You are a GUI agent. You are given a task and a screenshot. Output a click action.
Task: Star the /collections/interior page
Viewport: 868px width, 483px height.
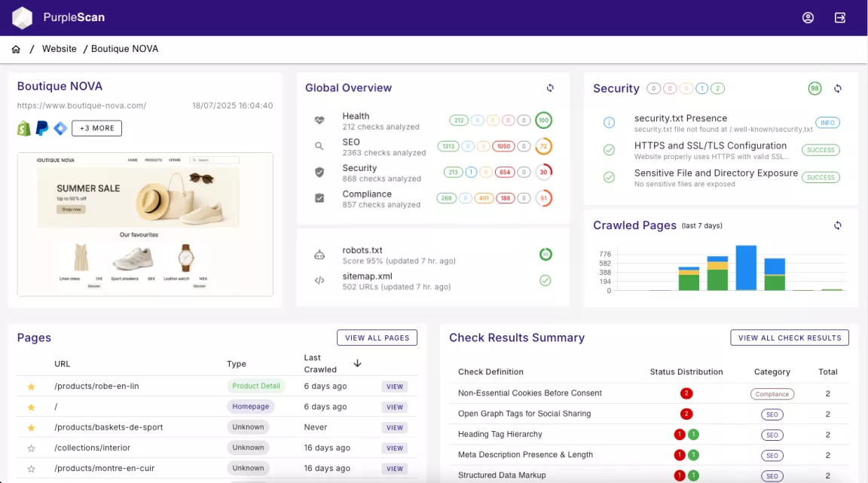pyautogui.click(x=31, y=448)
